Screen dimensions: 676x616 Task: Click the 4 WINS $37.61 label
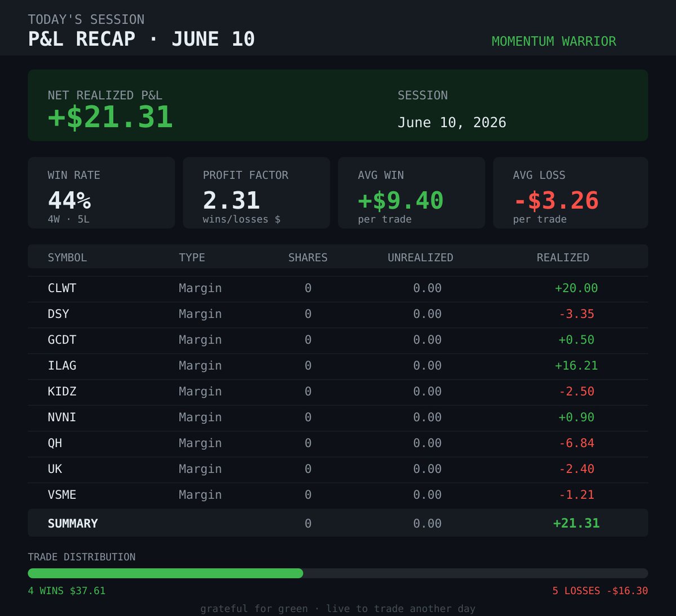click(x=67, y=591)
